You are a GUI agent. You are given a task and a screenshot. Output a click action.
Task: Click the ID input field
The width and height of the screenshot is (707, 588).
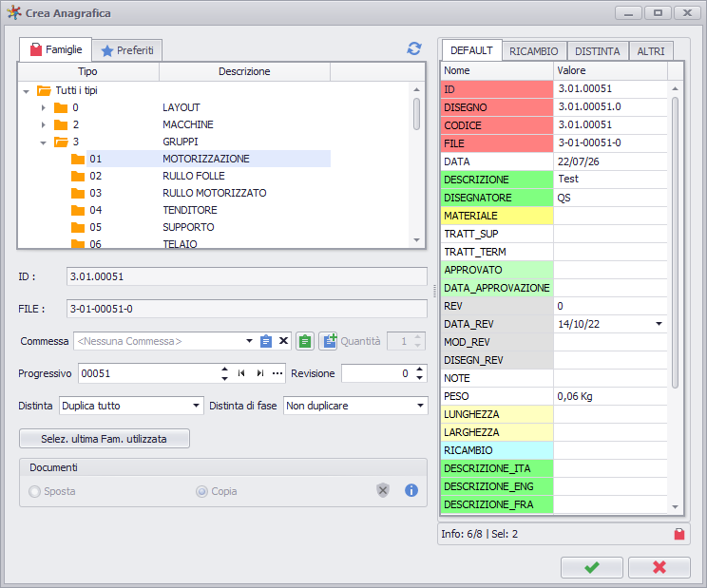[247, 276]
